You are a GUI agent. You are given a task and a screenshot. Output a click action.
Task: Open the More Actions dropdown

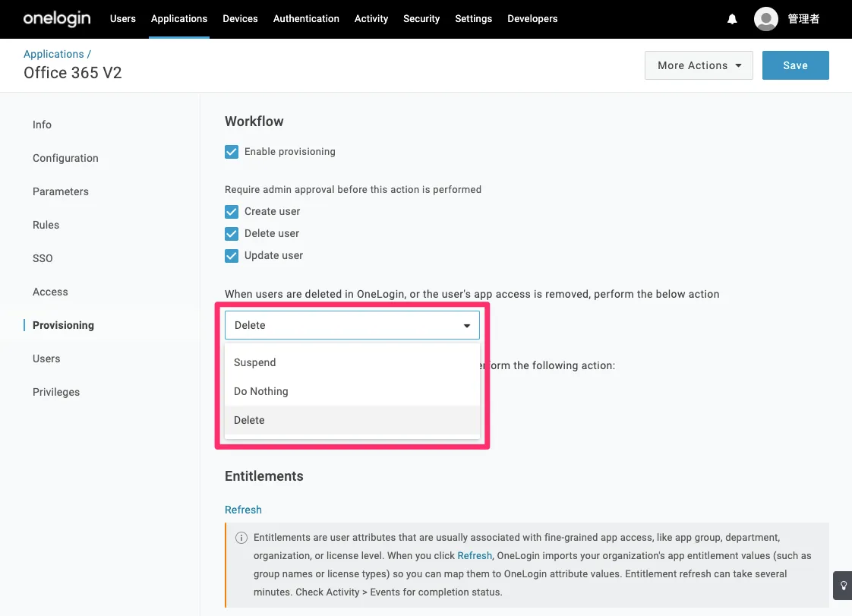699,65
